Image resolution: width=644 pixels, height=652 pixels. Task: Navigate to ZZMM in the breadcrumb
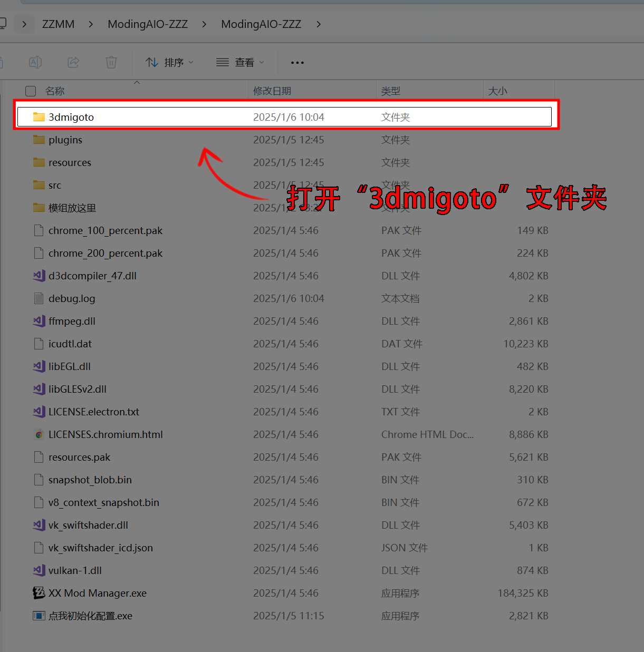click(58, 24)
